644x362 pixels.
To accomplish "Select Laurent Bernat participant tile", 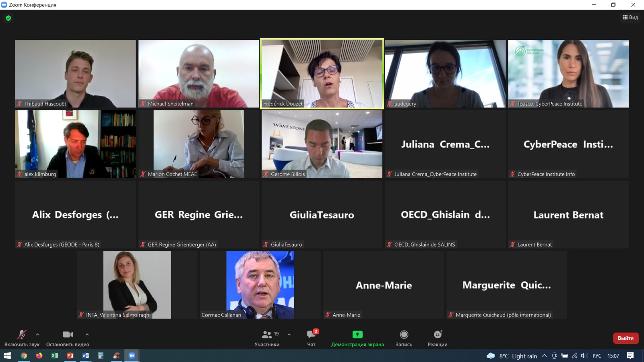I will coord(568,214).
